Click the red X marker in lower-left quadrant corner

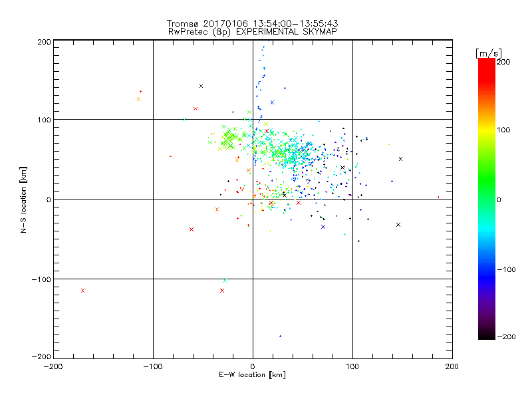point(82,291)
